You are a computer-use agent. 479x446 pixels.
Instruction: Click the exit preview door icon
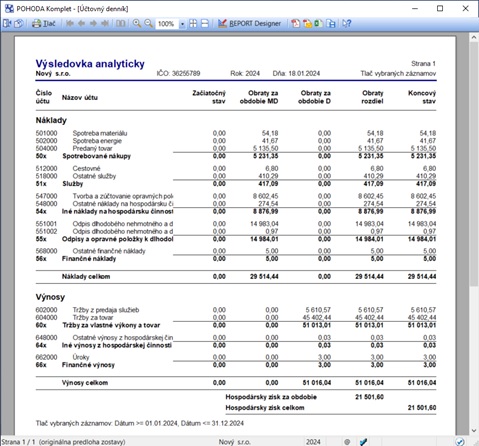7,23
